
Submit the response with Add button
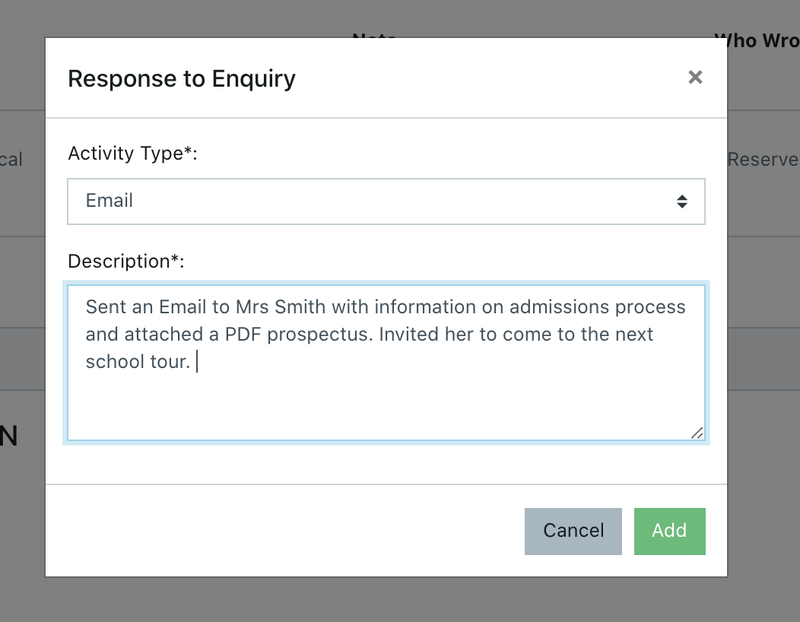pos(669,531)
